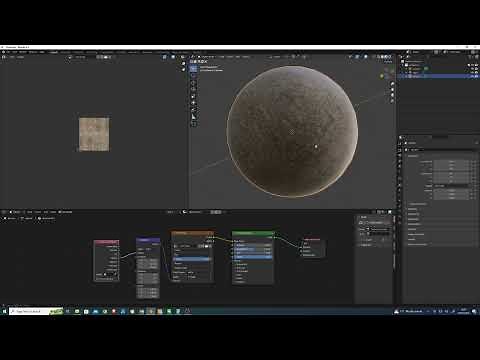Expand the Visibility panel in properties
This screenshot has height=360, width=480.
pos(413,229)
